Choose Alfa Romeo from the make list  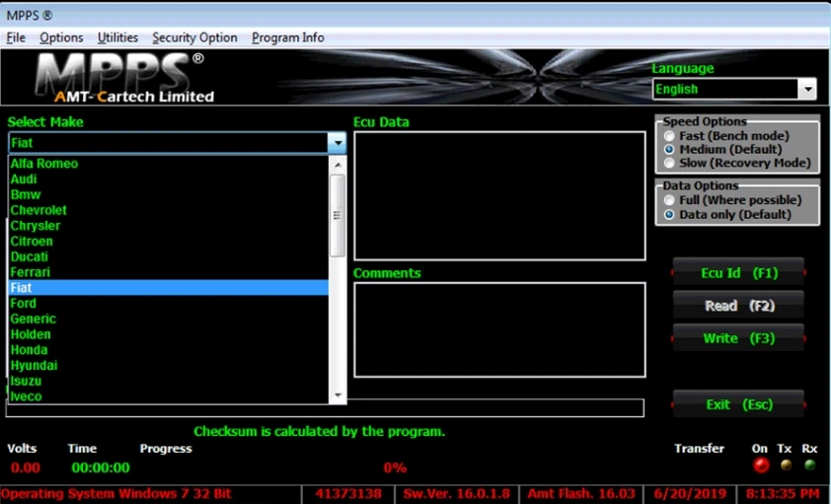click(169, 164)
